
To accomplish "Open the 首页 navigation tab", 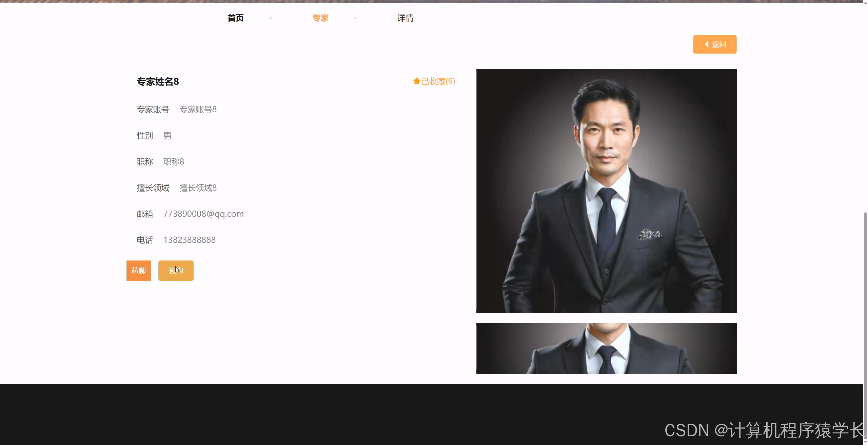I will 235,18.
